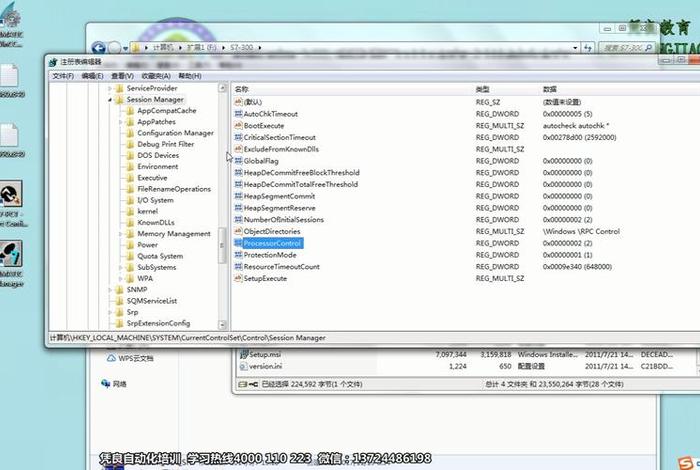The width and height of the screenshot is (700, 470).
Task: Select the HeapDeCommitFreeBlockThreshold value
Action: click(x=301, y=173)
